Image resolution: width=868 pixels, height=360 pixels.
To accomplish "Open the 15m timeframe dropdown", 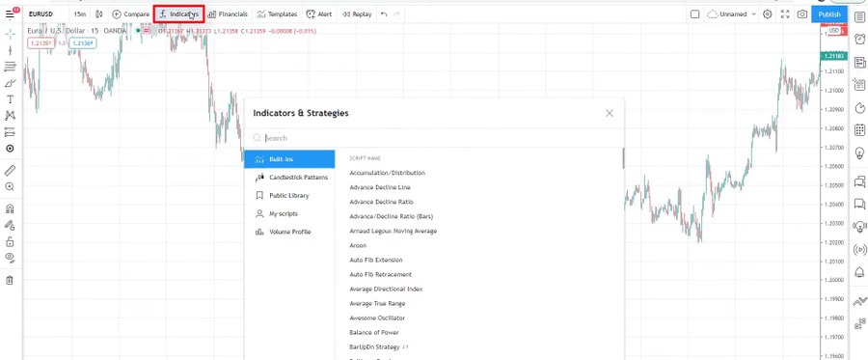I will tap(80, 14).
